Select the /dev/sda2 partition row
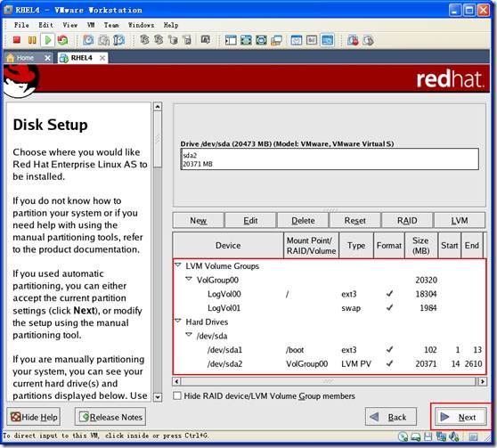 click(330, 363)
